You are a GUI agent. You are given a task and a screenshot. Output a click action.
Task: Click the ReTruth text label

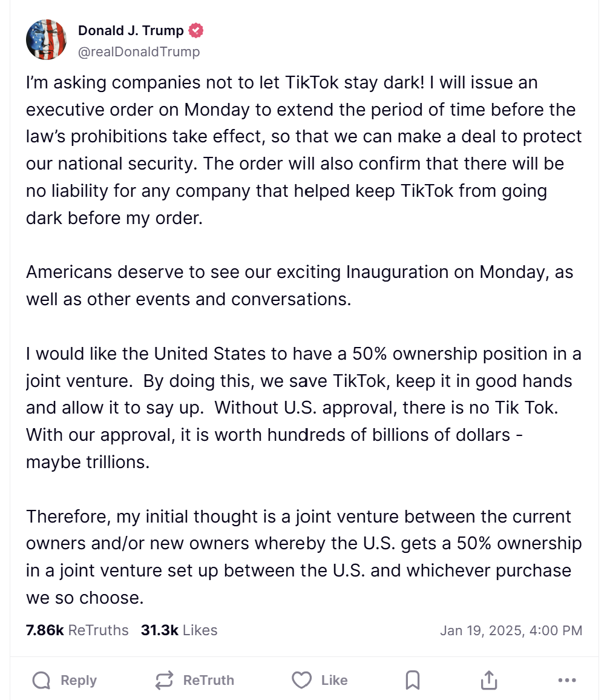(x=208, y=681)
